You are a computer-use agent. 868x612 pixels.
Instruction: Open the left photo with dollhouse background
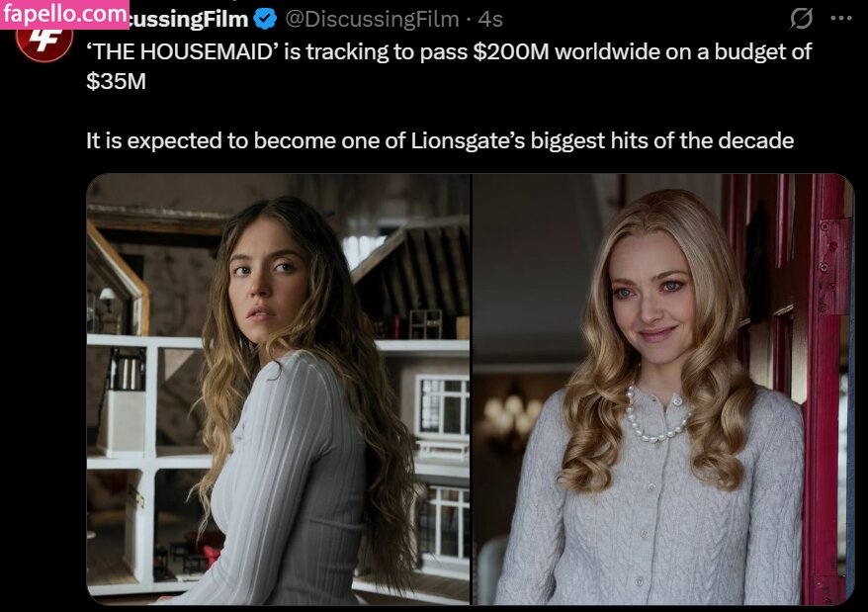[x=278, y=390]
